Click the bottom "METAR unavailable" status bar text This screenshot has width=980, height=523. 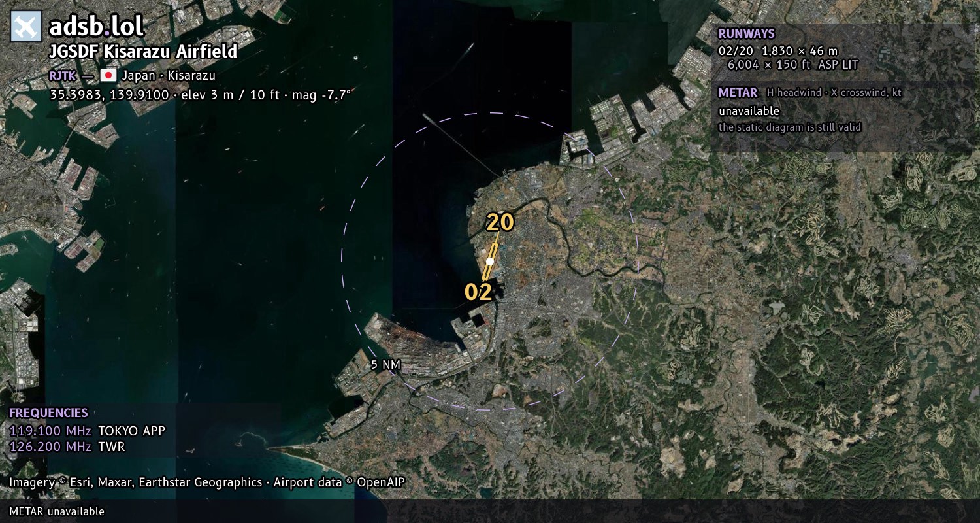(x=57, y=511)
